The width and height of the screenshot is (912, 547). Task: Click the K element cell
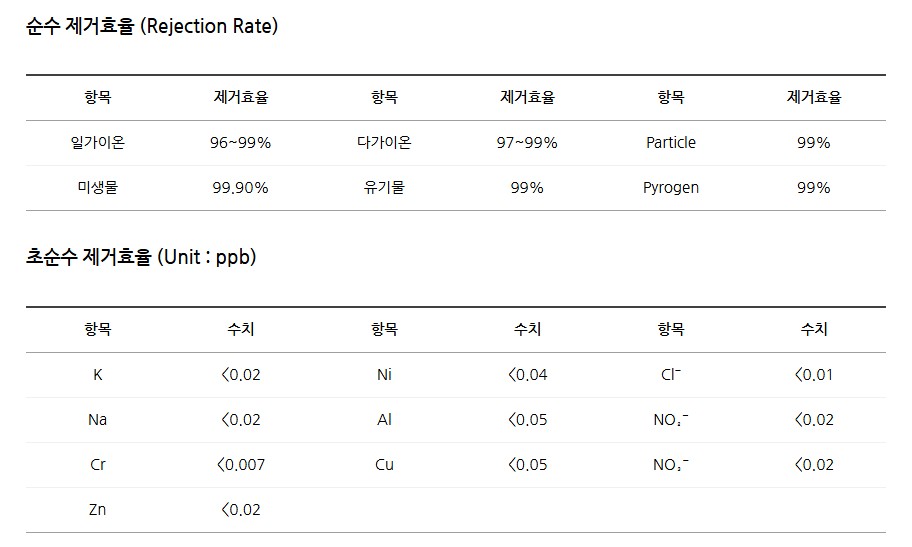coord(98,375)
